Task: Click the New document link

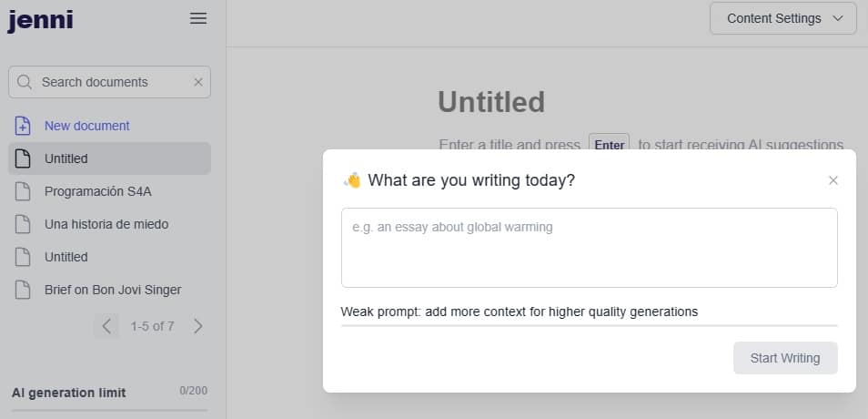Action: click(87, 126)
